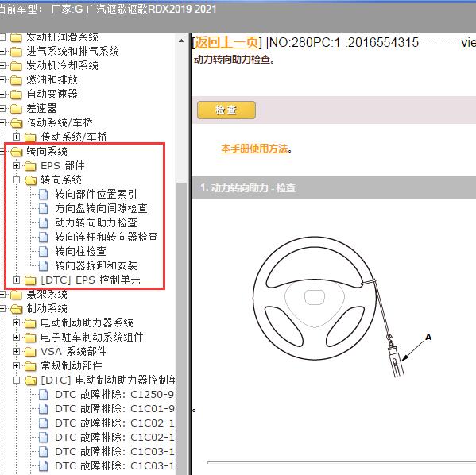This screenshot has height=475, width=476.
Task: Click the 1. 动力转向助力 - 检查 section header
Action: click(334, 187)
